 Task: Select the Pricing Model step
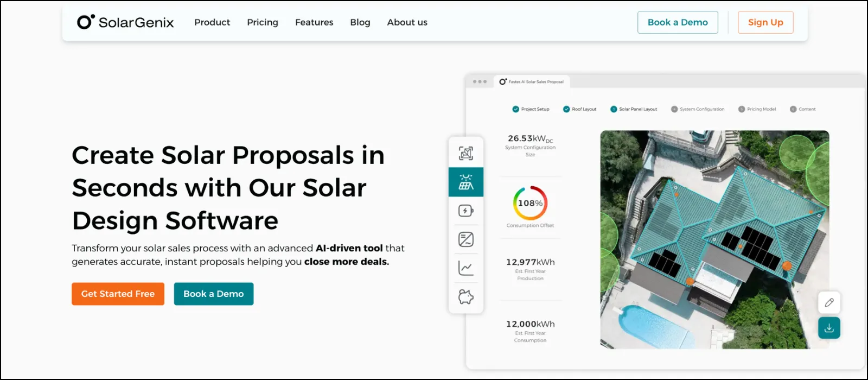[x=757, y=109]
